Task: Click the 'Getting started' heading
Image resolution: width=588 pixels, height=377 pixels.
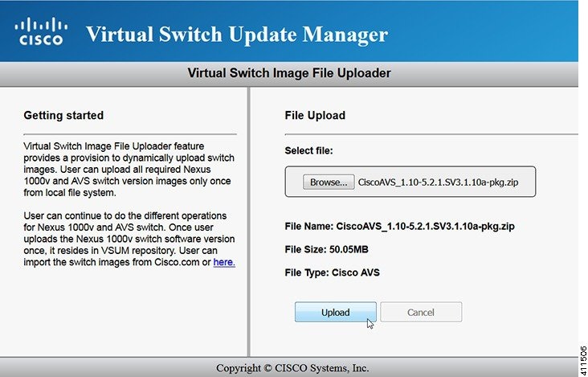Action: pyautogui.click(x=63, y=115)
